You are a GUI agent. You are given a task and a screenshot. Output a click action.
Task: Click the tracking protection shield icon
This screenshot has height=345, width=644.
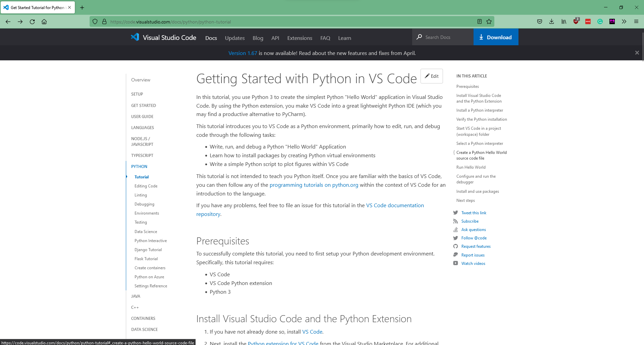point(95,22)
